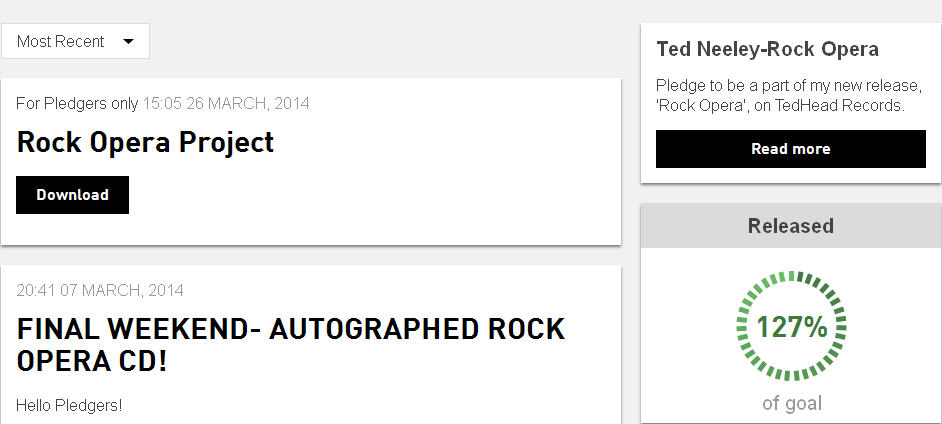Click the Hello Pledgers! greeting text
The image size is (942, 424).
tap(69, 405)
